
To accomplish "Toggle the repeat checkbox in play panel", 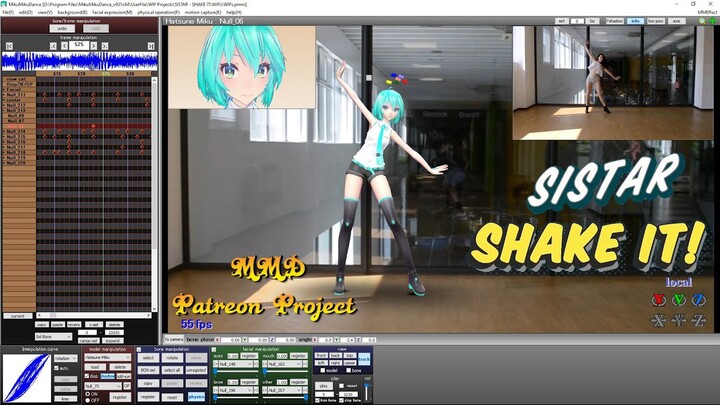I will [x=341, y=386].
